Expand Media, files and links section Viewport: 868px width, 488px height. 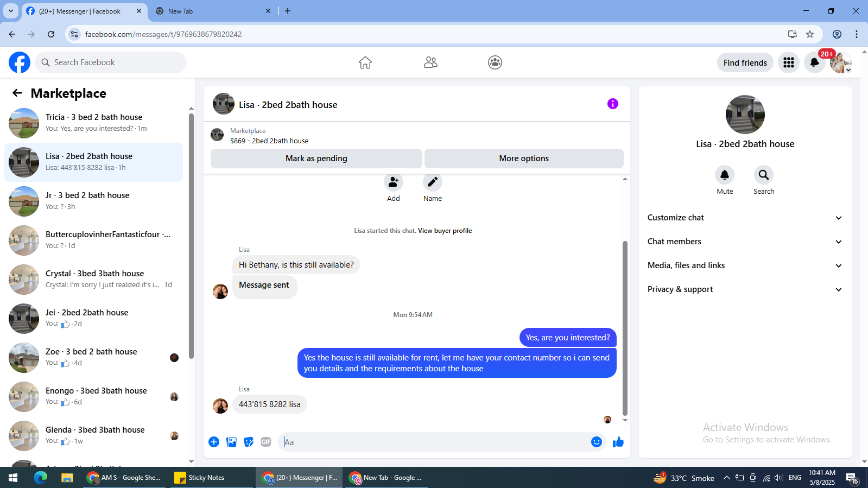[x=745, y=265]
